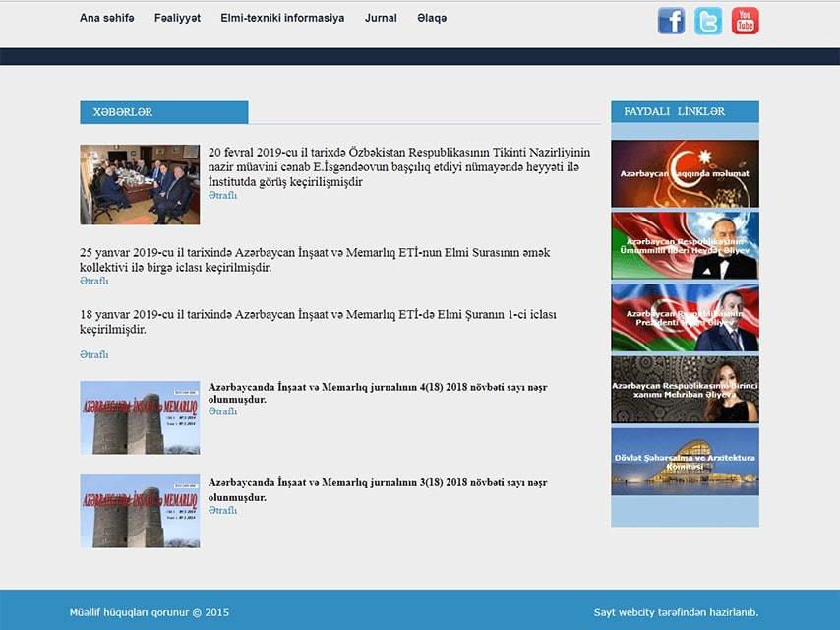Open the Fəaliyyət menu item
The width and height of the screenshot is (840, 630).
coord(177,18)
